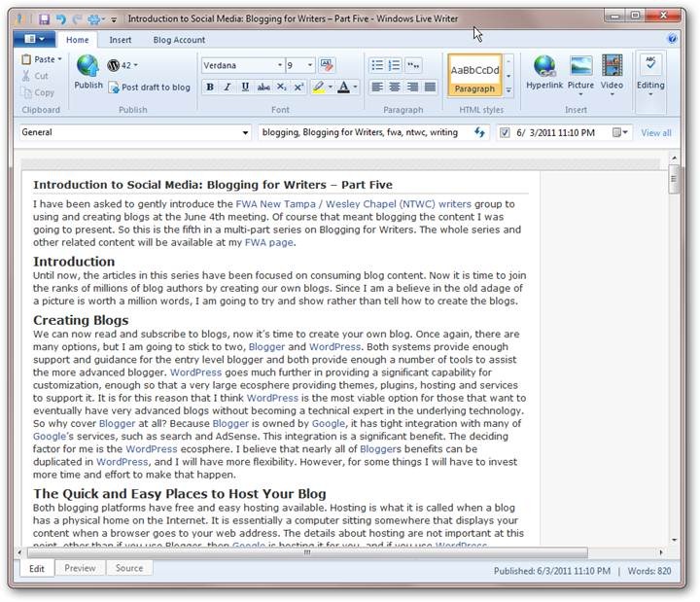Click the Publish globe icon
This screenshot has height=602, width=700.
click(x=88, y=67)
